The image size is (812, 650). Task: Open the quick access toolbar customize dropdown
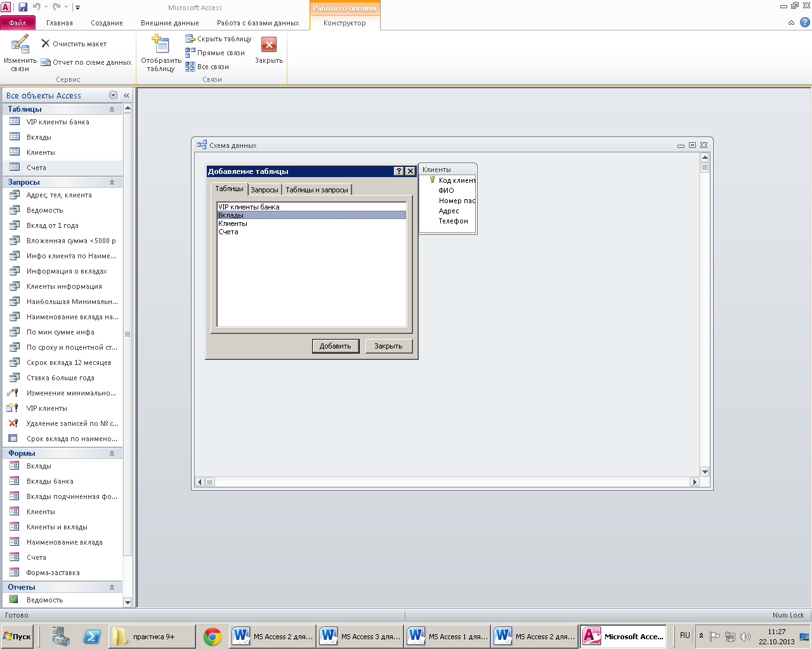click(x=77, y=7)
